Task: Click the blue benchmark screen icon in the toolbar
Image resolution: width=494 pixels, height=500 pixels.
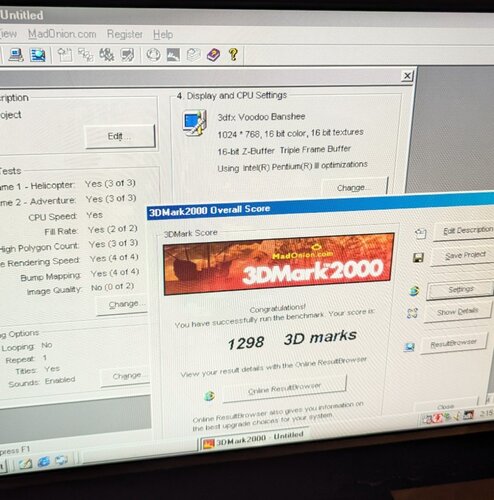Action: (x=38, y=55)
